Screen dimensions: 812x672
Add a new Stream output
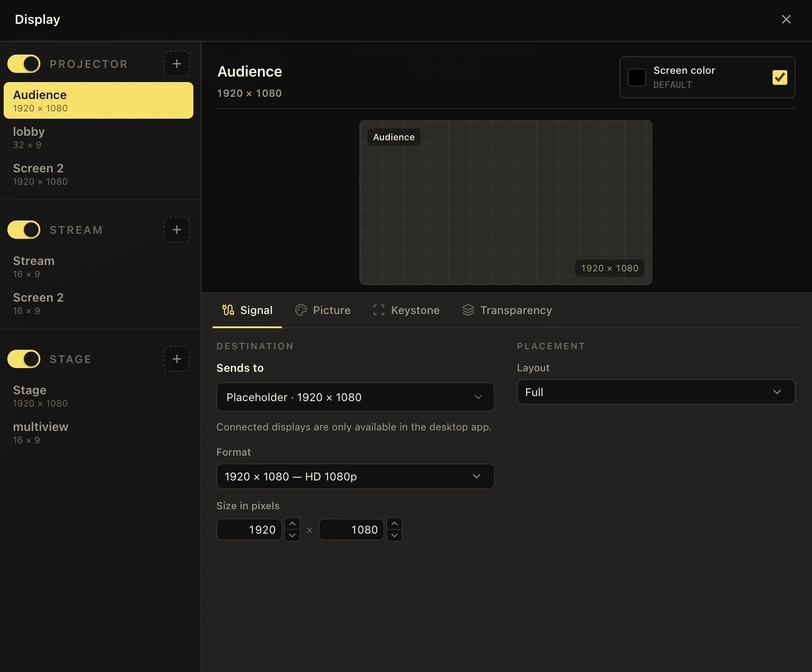(177, 230)
